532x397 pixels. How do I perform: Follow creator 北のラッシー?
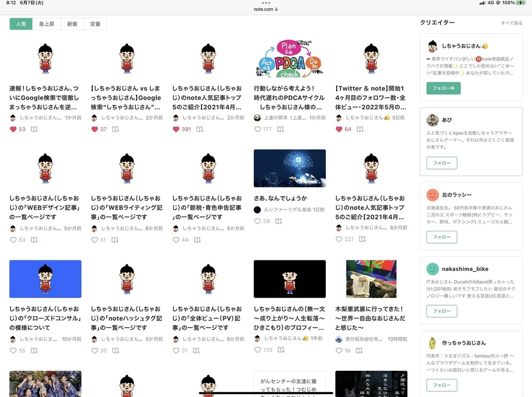442,237
